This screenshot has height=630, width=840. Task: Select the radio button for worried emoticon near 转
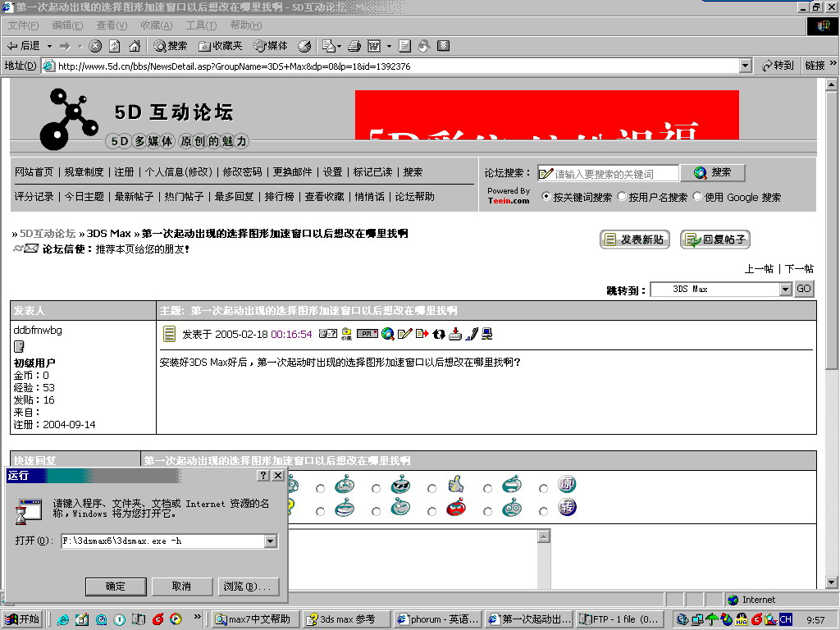(x=487, y=512)
